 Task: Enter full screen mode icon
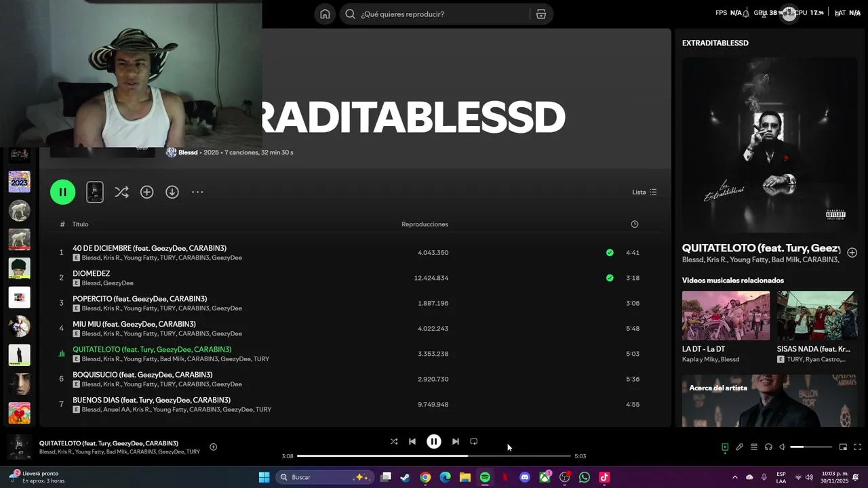coord(857,447)
